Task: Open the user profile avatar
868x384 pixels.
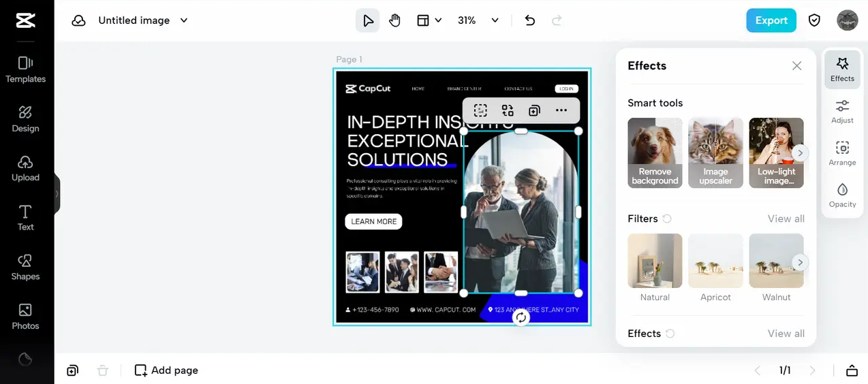Action: point(848,20)
